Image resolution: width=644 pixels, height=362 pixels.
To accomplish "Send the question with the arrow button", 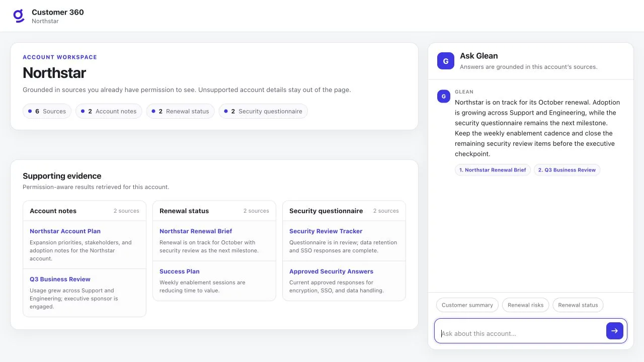I will [615, 331].
